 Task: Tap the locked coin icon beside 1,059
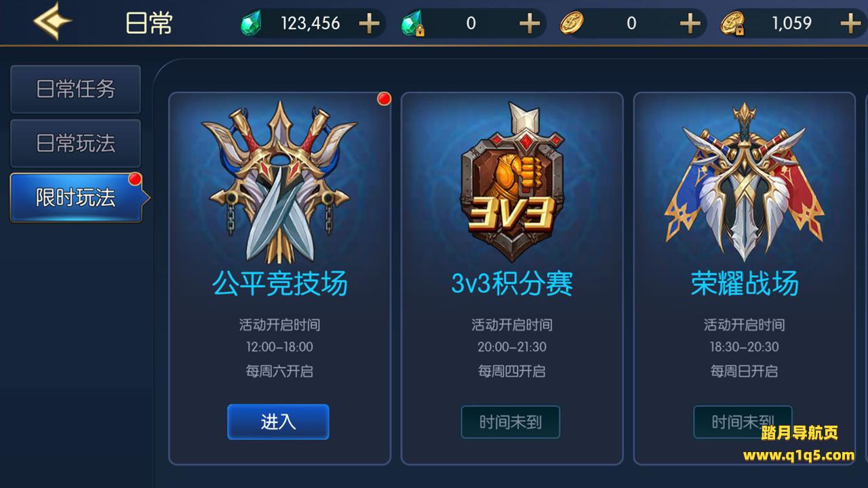(733, 24)
